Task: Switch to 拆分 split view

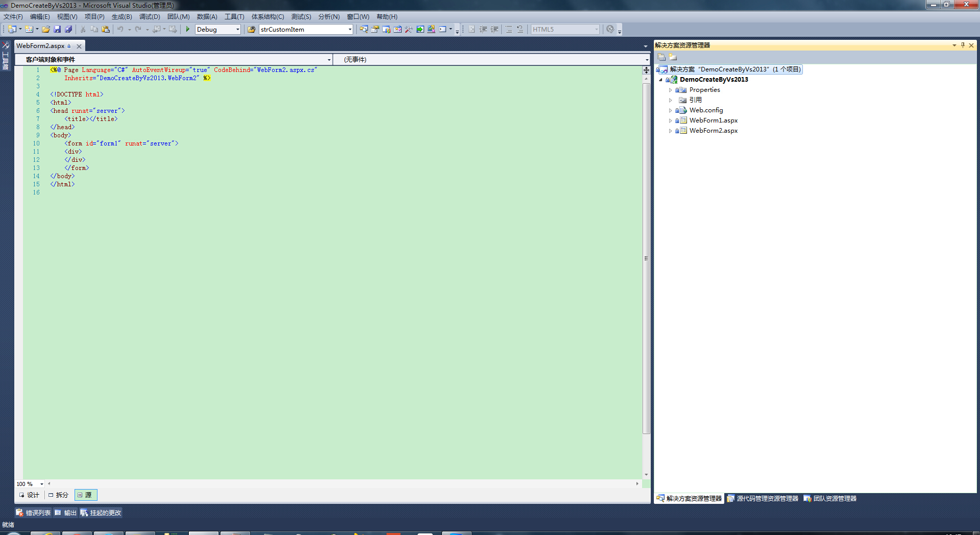Action: tap(58, 495)
